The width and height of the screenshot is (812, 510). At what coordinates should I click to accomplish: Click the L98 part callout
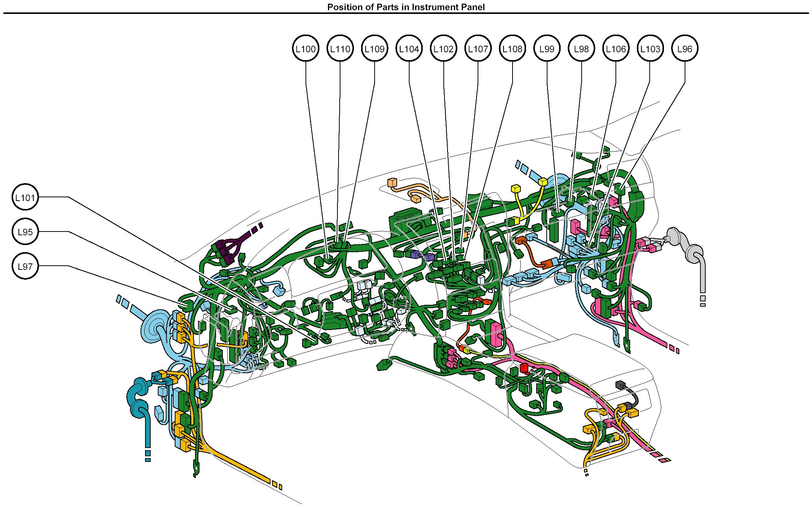581,48
